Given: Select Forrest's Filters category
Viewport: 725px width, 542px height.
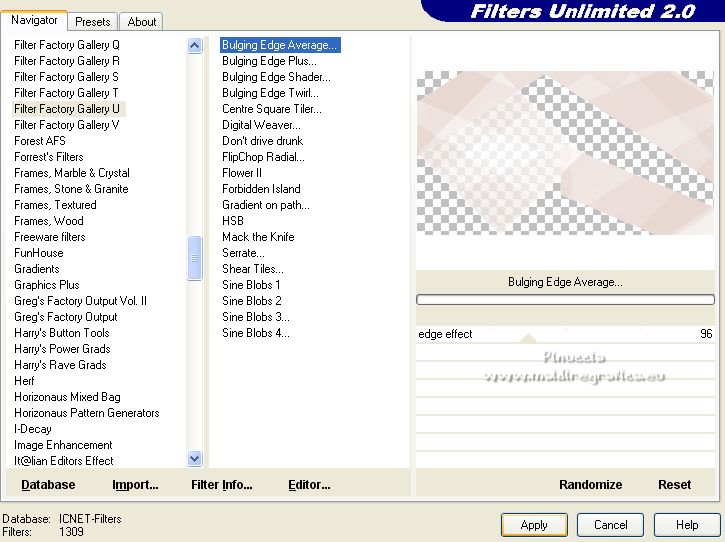Looking at the screenshot, I should tap(49, 157).
